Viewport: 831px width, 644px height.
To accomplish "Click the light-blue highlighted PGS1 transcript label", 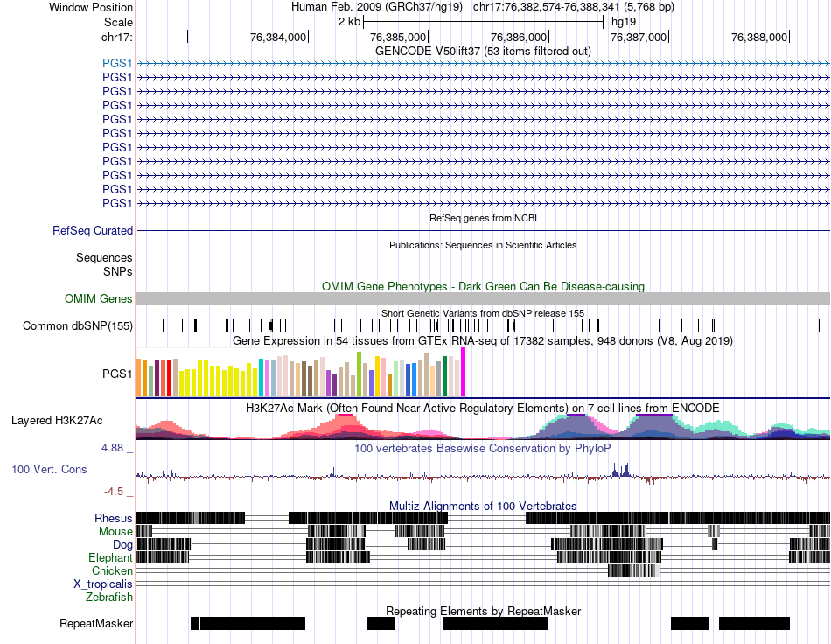I will [x=117, y=63].
